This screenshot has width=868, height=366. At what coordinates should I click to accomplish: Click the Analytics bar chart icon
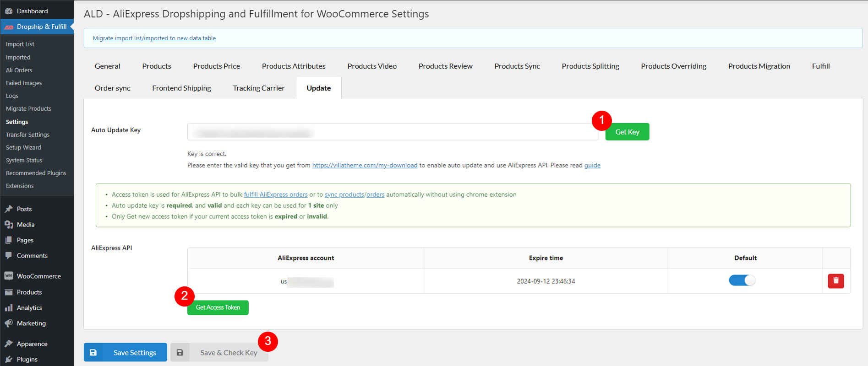pyautogui.click(x=9, y=308)
